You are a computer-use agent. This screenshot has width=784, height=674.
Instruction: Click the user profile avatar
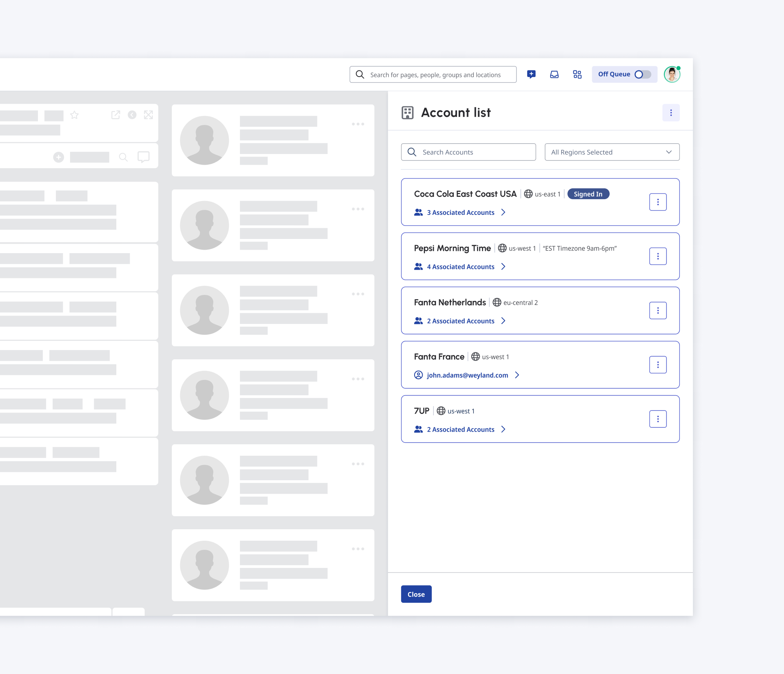(672, 74)
